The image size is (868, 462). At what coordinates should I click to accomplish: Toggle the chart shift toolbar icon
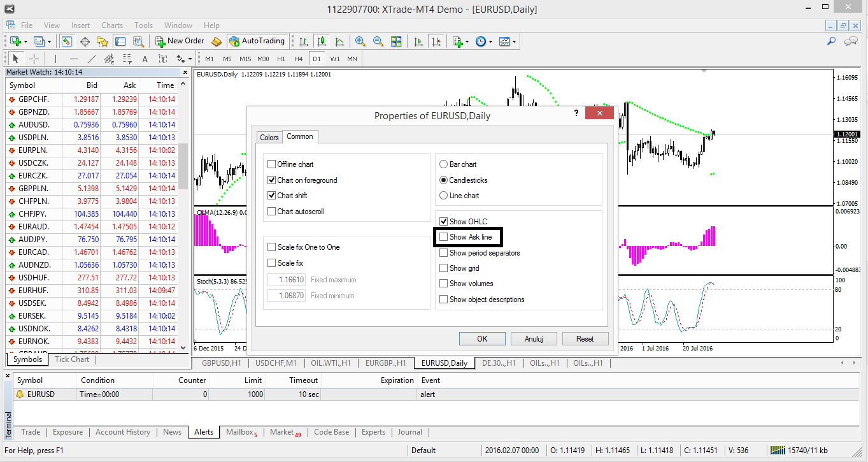click(x=436, y=41)
